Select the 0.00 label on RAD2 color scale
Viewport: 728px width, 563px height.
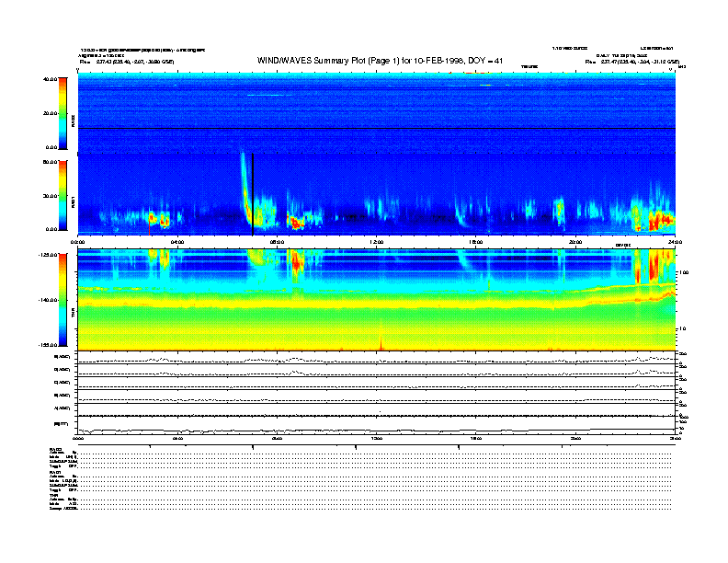(51, 148)
